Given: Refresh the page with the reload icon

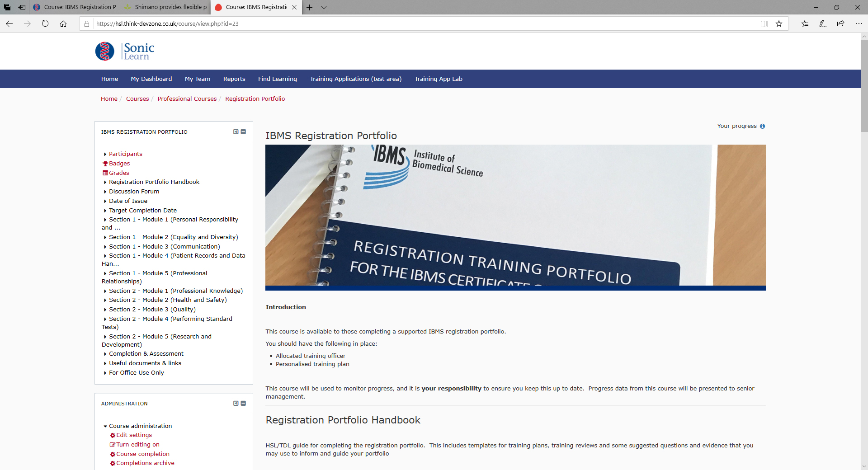Looking at the screenshot, I should click(x=45, y=24).
